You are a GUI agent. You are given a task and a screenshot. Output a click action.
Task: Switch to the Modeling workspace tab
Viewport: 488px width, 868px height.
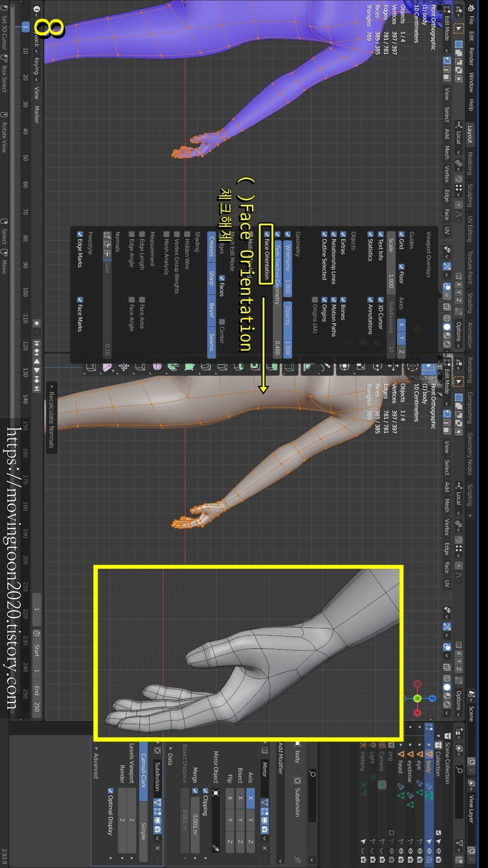tap(470, 164)
